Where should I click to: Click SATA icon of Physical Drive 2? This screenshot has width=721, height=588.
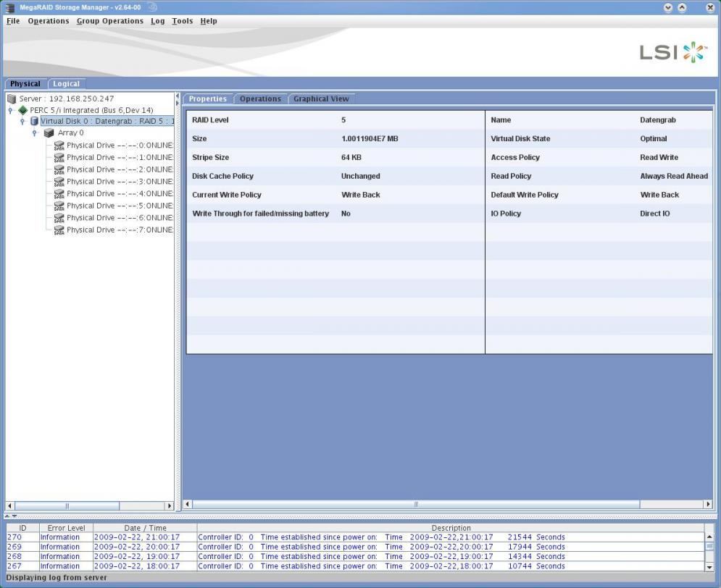click(59, 170)
